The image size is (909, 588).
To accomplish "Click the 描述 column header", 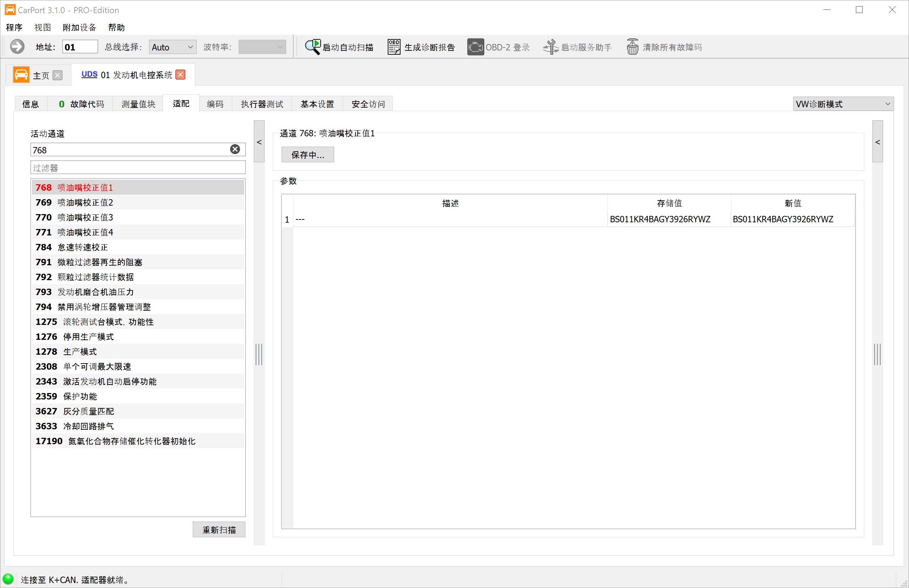I will 450,203.
